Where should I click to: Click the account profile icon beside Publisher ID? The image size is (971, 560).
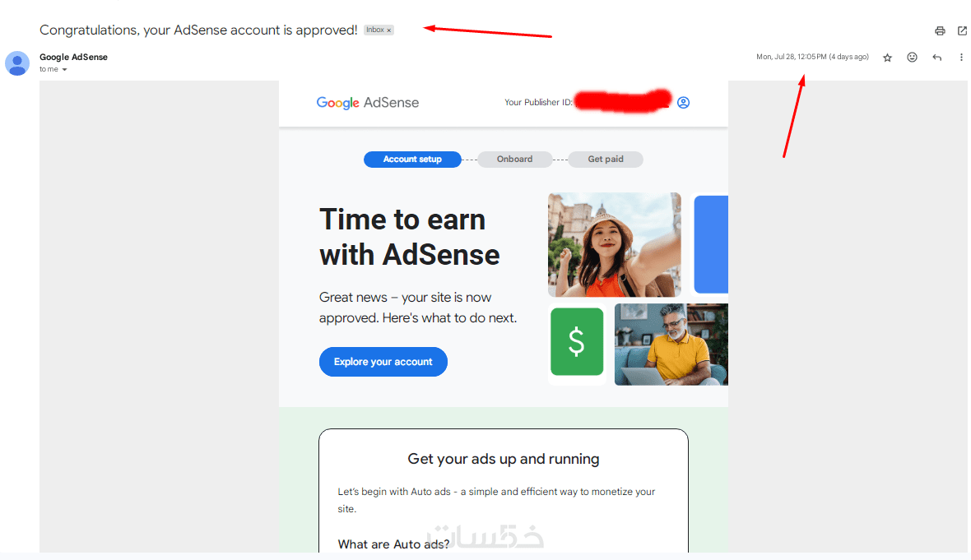click(683, 103)
